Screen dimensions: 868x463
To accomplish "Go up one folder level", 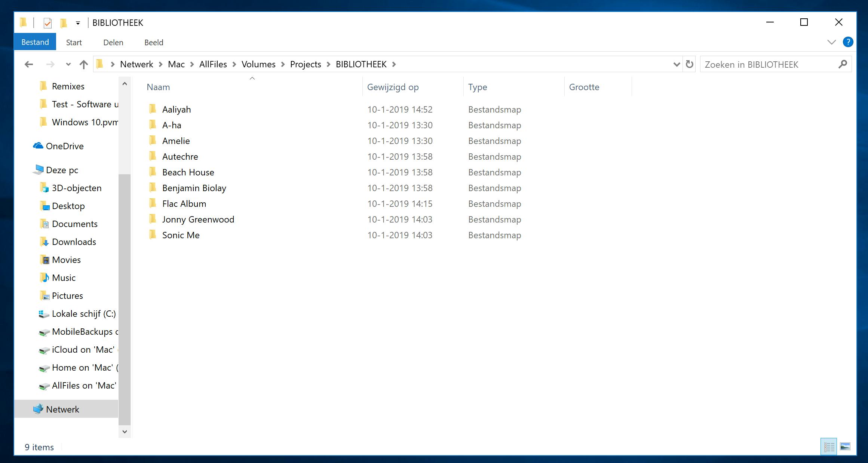I will click(84, 64).
